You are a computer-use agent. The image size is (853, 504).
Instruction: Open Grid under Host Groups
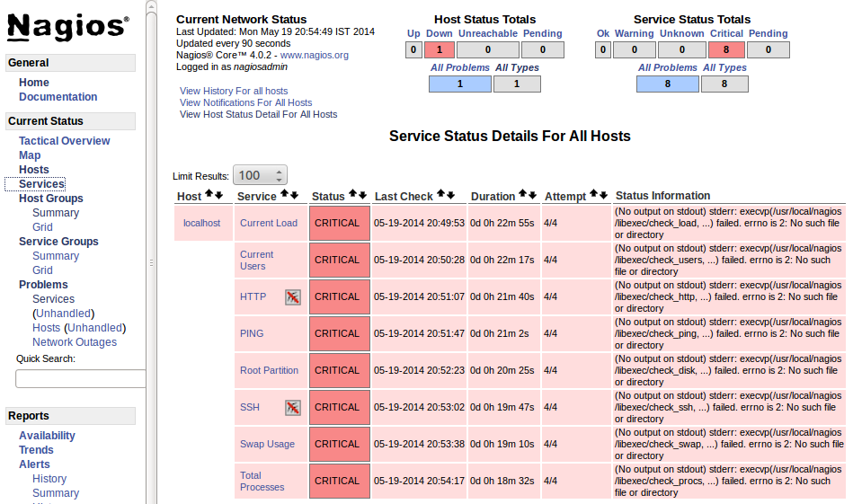[x=42, y=227]
